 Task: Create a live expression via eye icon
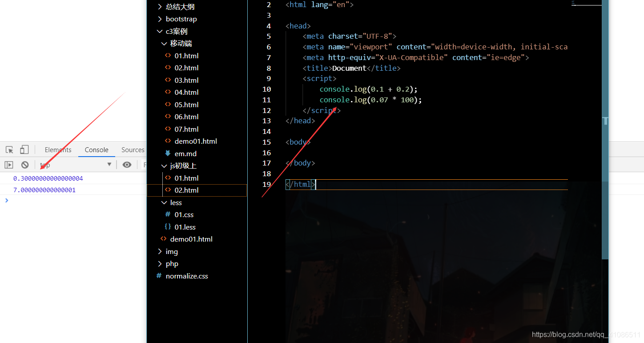127,165
